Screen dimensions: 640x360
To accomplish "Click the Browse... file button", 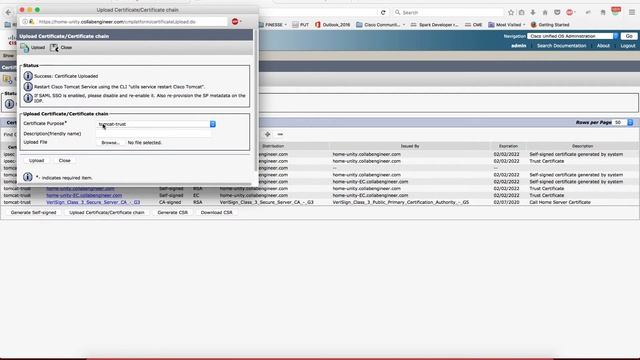I will 110,142.
